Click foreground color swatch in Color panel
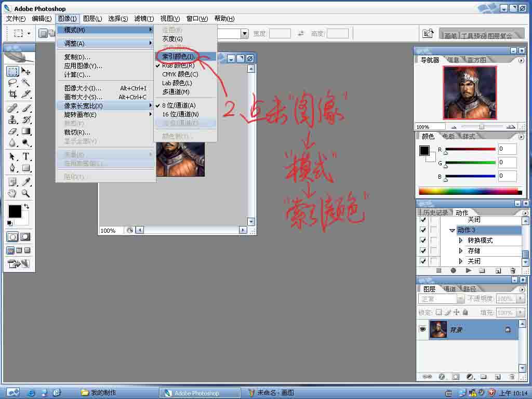 pyautogui.click(x=424, y=150)
